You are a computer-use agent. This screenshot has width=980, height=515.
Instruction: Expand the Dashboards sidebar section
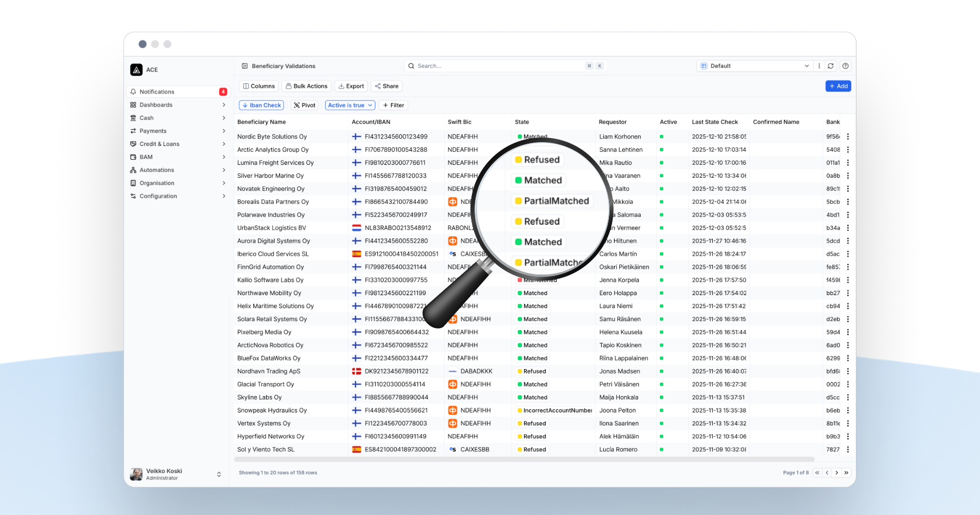pyautogui.click(x=224, y=105)
